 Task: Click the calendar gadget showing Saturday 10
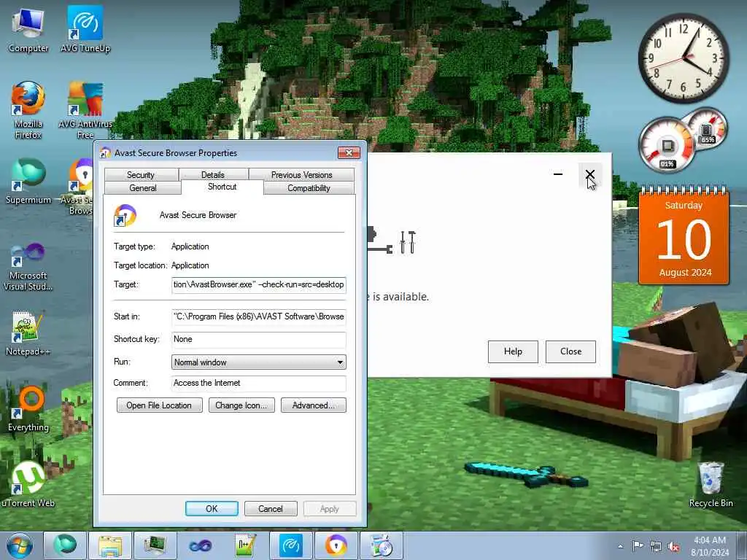click(x=684, y=236)
